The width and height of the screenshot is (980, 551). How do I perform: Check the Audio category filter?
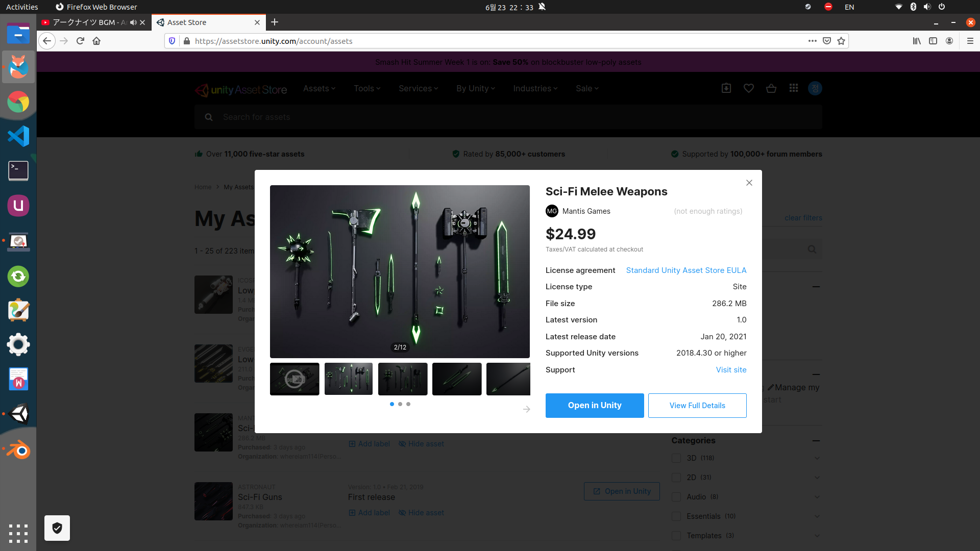(676, 497)
